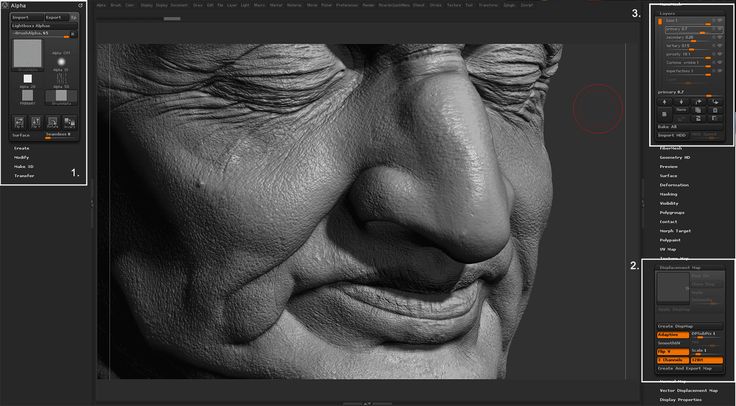Toggle visibility eye of base layer
Viewport: 736px width, 406px height.
click(x=719, y=21)
